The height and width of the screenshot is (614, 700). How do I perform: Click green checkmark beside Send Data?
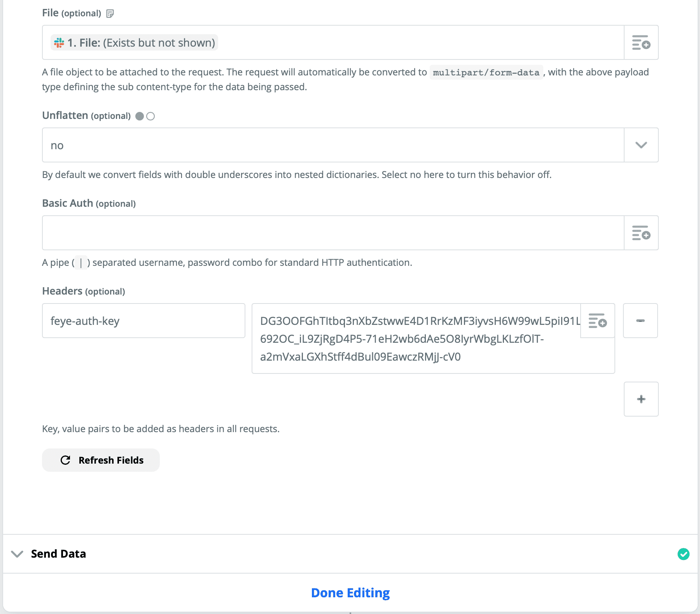coord(683,554)
